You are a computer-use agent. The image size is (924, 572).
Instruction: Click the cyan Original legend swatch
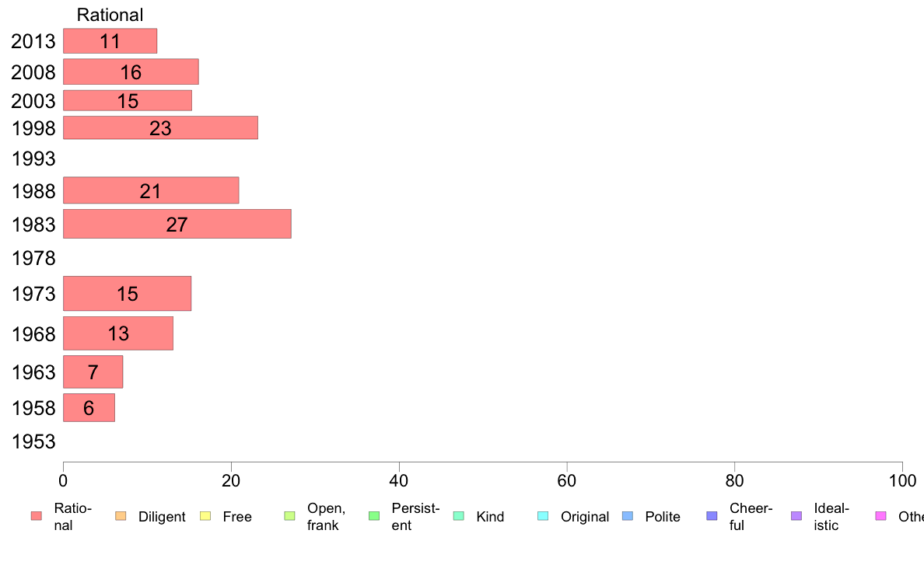(x=543, y=516)
